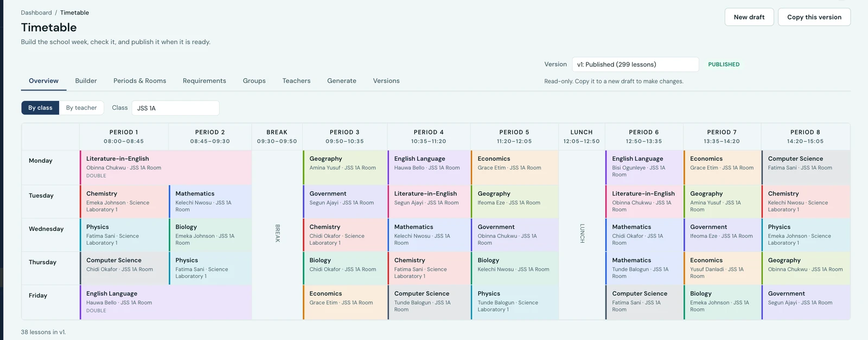The width and height of the screenshot is (868, 340).
Task: Click the BREAK column header
Action: pos(277,136)
